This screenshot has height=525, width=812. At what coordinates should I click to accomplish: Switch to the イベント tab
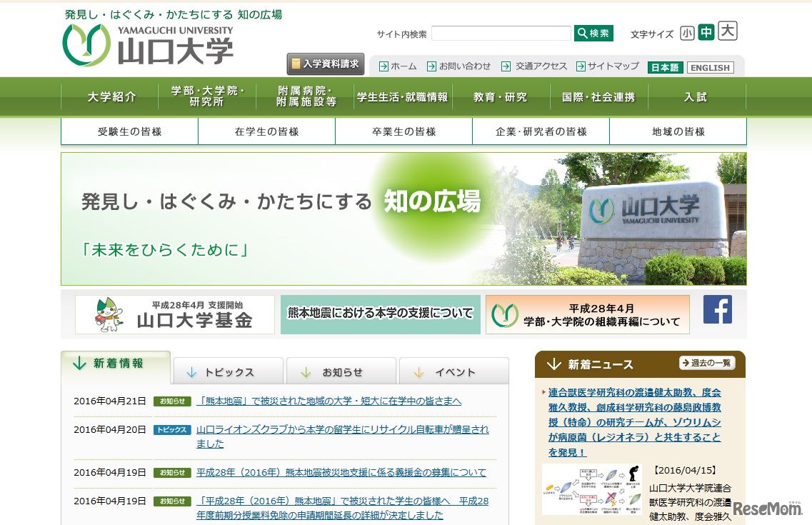(453, 371)
